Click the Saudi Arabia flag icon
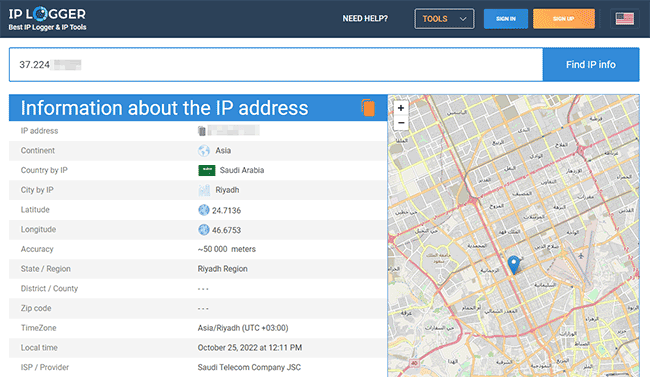Image resolution: width=650 pixels, height=377 pixels. [x=206, y=170]
